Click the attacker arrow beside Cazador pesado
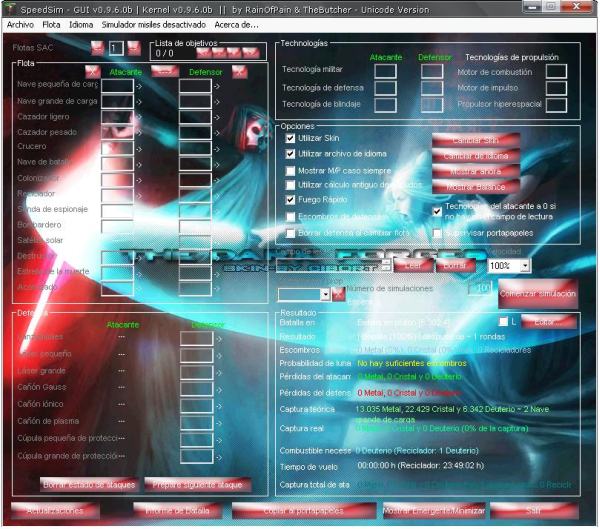The width and height of the screenshot is (600, 529). (x=139, y=133)
